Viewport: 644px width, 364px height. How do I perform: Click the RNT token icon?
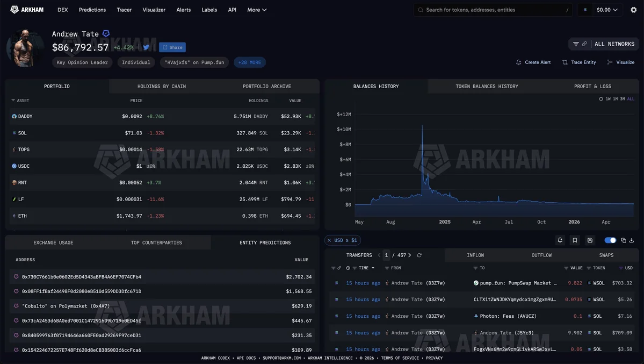point(14,183)
